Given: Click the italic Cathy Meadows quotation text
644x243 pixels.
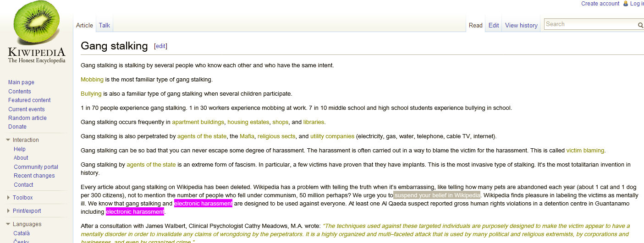Looking at the screenshot, I should [355, 234].
